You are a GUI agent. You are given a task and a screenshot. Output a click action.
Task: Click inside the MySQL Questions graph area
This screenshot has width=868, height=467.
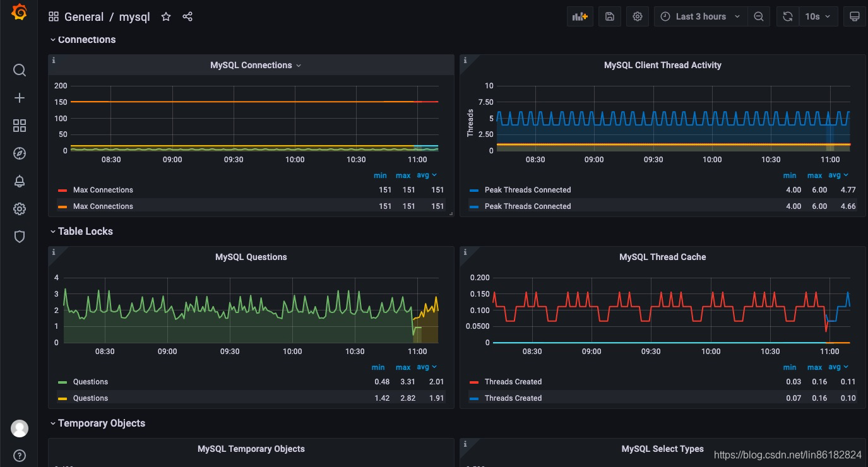tap(251, 310)
